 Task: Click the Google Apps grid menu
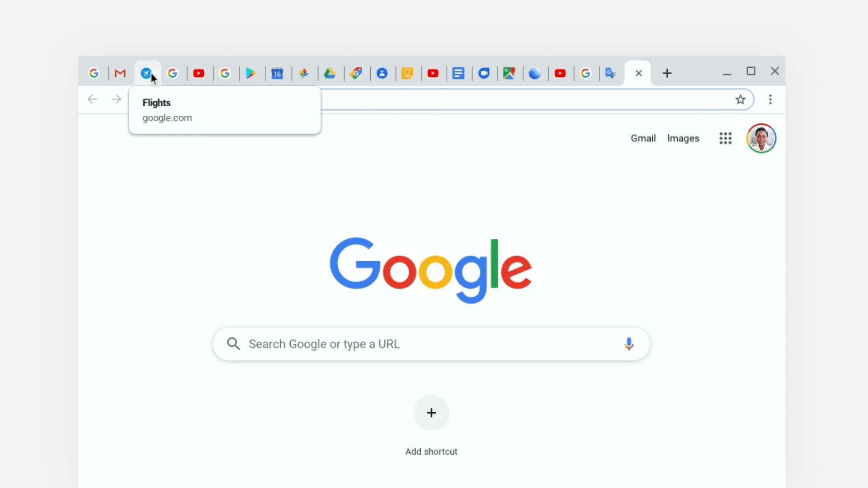point(725,138)
